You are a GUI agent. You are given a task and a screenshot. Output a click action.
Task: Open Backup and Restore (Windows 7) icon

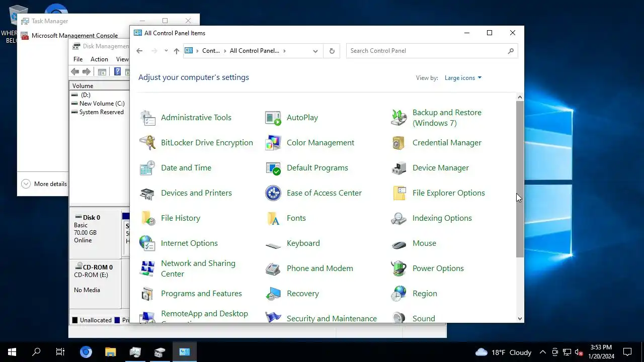[399, 118]
